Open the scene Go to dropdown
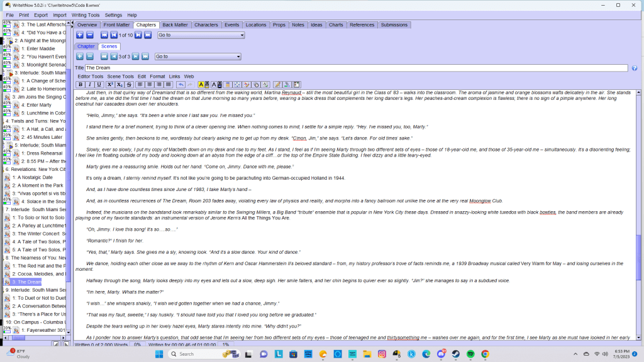 pos(197,57)
